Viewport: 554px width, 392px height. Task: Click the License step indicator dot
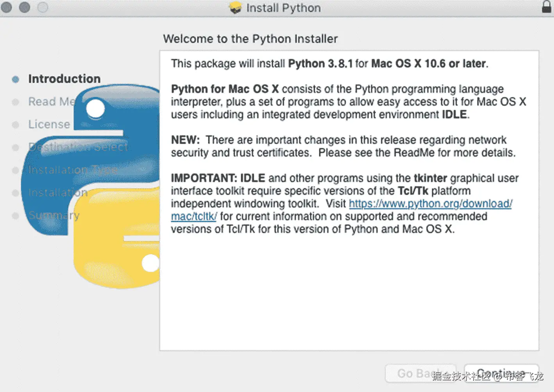pyautogui.click(x=15, y=125)
